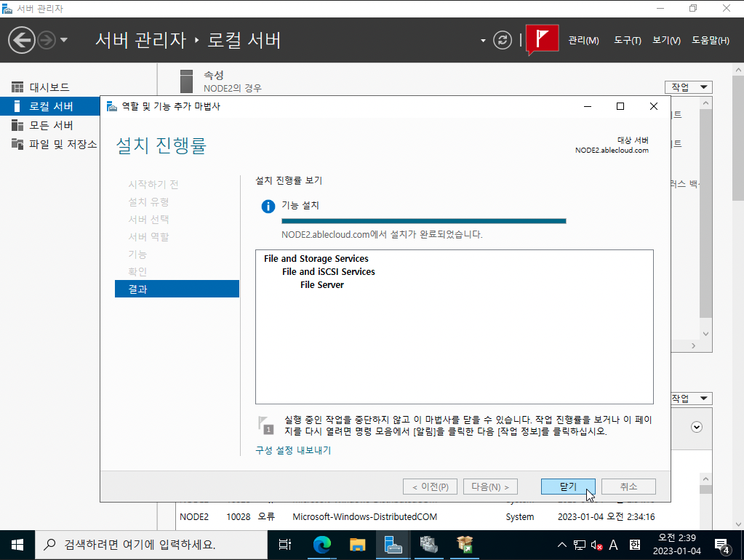
Task: Click the 모든 서버 icon
Action: pos(17,125)
